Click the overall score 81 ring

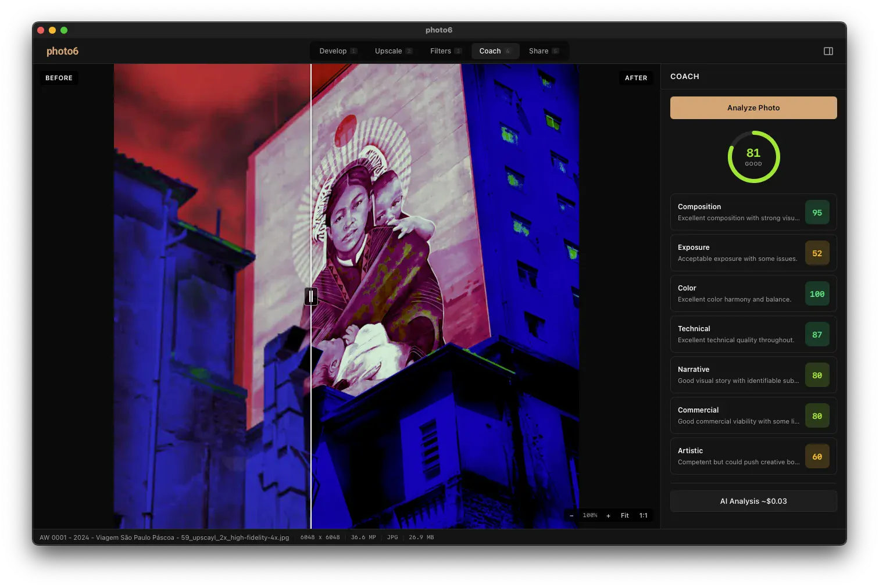(x=753, y=157)
